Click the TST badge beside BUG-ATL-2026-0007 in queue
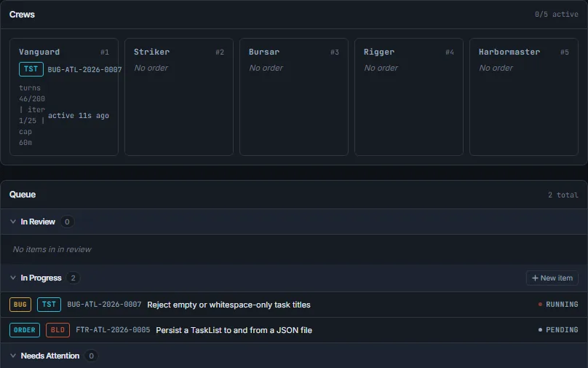Viewport: 588px width, 368px height. point(49,305)
